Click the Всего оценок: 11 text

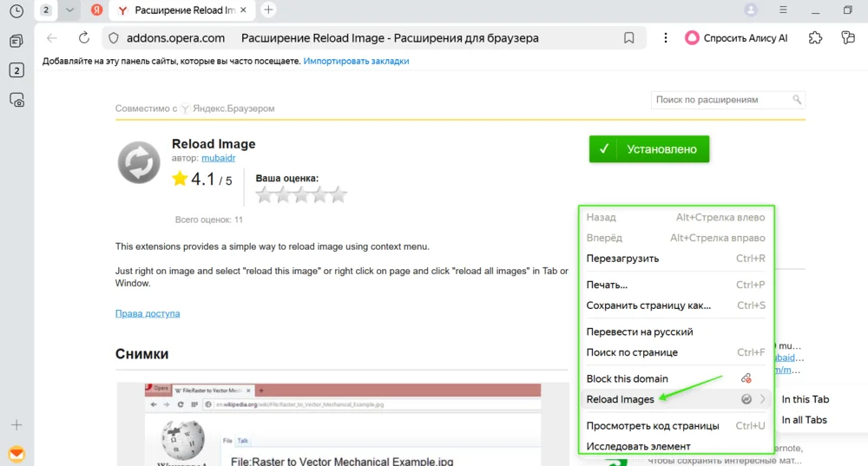point(208,220)
